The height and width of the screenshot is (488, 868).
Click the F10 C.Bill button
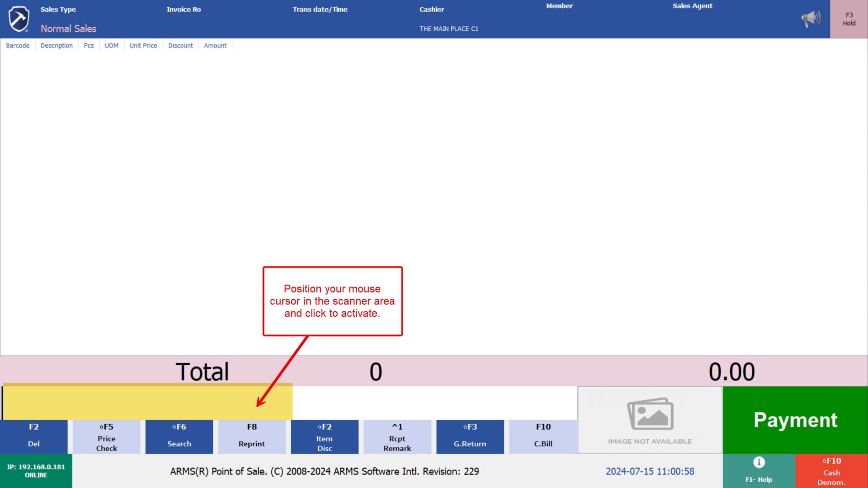(543, 436)
